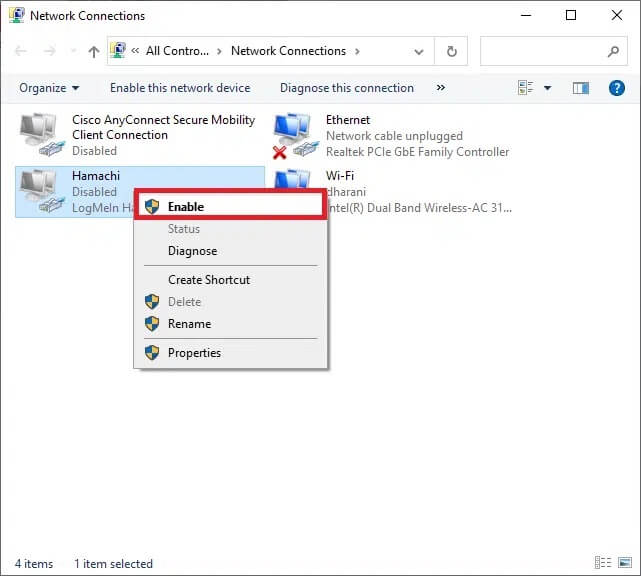This screenshot has height=576, width=641.
Task: Select the Hamachi adapter icon
Action: [x=42, y=191]
